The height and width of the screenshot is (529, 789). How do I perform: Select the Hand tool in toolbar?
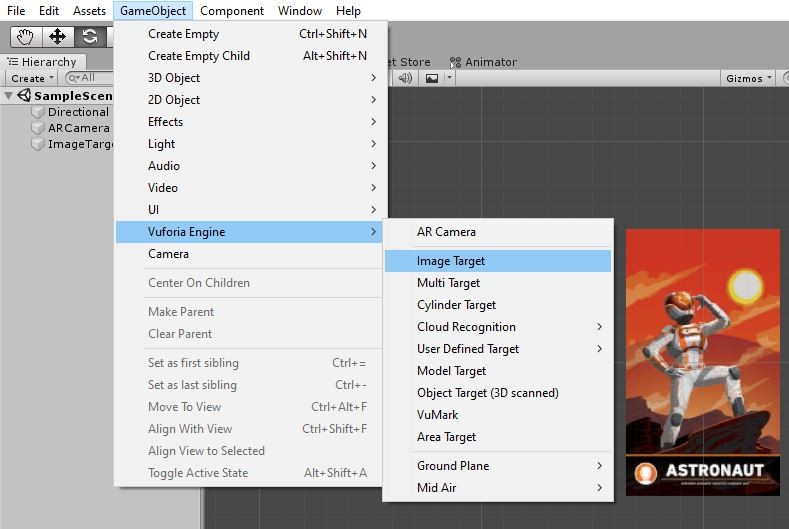pos(26,37)
